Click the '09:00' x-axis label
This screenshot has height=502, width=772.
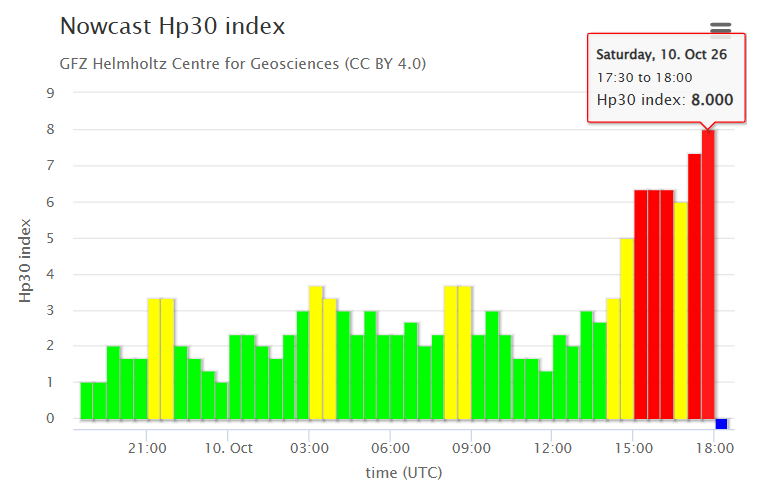point(471,448)
